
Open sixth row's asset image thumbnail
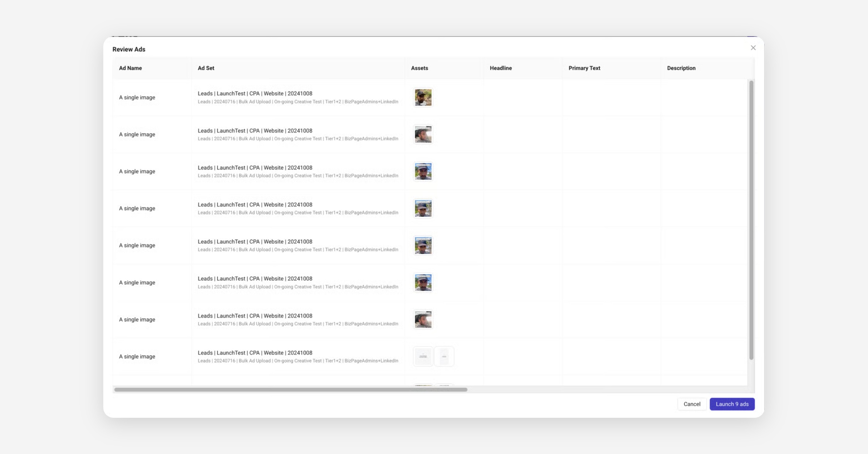coord(423,282)
